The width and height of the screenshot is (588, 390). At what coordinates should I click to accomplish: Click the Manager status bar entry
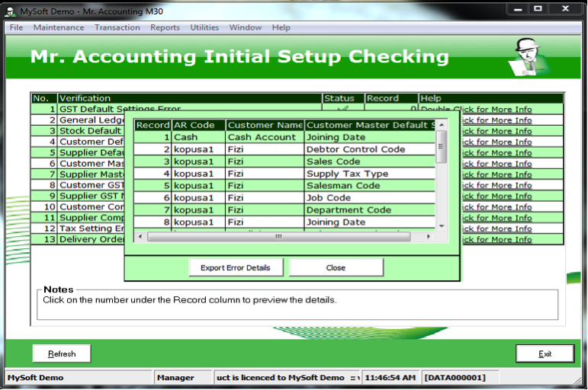[x=183, y=378]
